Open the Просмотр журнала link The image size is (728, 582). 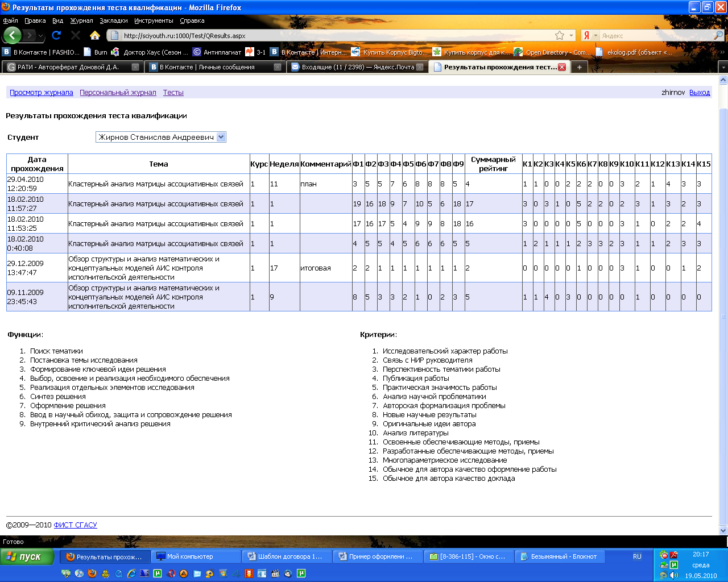(42, 93)
